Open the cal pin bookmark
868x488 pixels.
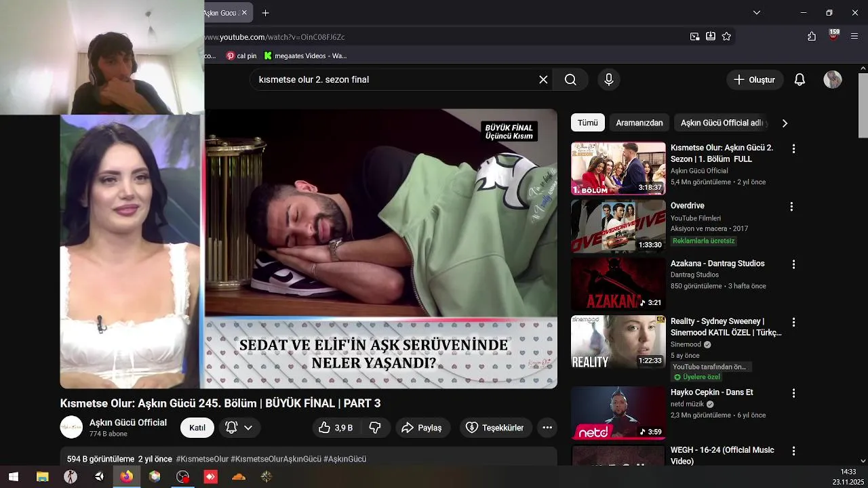coord(241,56)
